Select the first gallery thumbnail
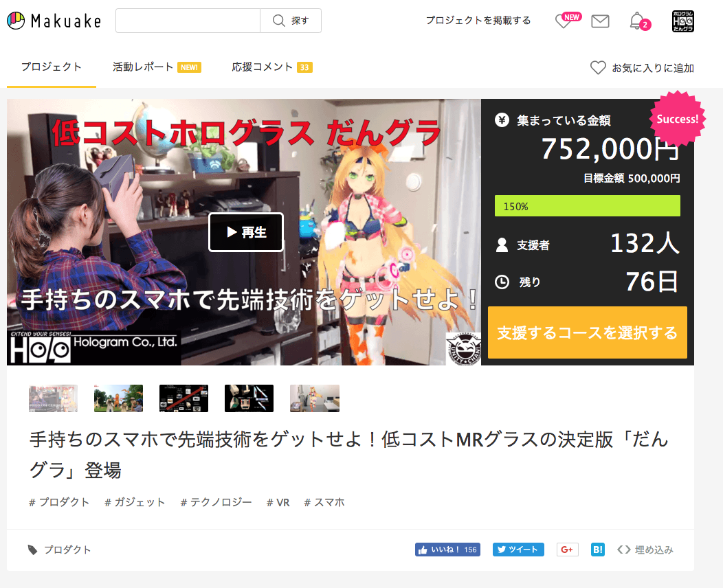Viewport: 723px width, 588px height. tap(53, 398)
